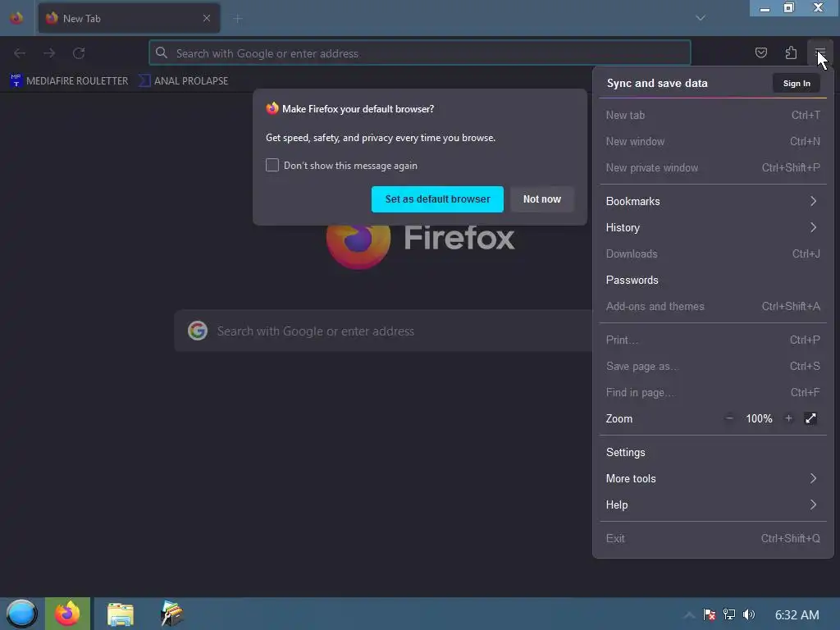Image resolution: width=840 pixels, height=630 pixels.
Task: Select New tab menu item
Action: [713, 115]
